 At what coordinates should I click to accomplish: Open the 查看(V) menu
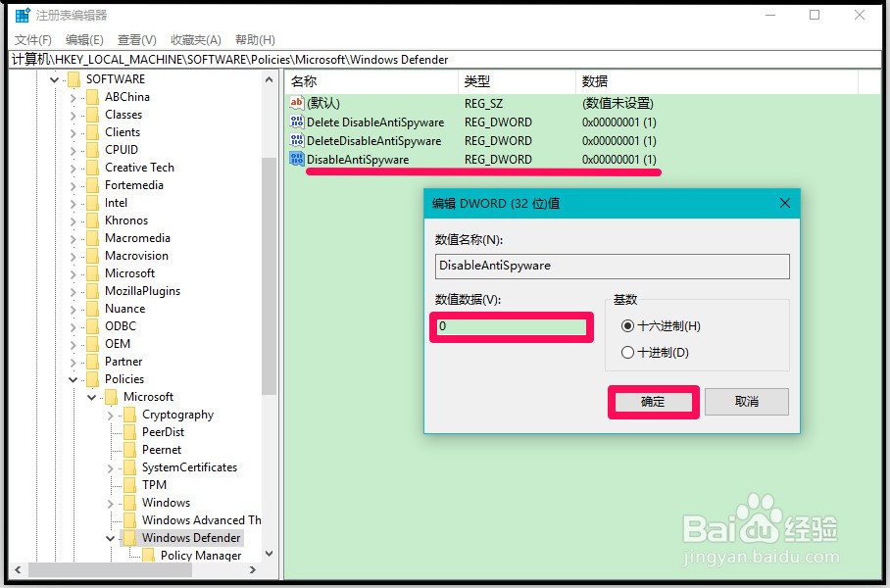click(x=137, y=40)
